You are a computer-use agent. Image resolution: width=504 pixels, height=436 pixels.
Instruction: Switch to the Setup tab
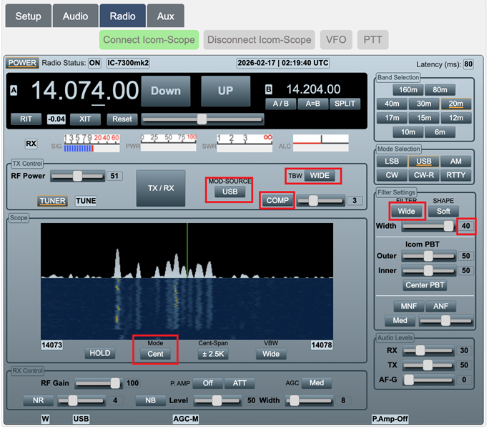29,16
